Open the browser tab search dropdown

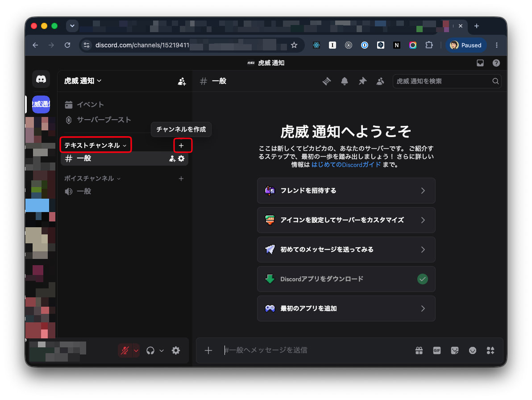pos(72,26)
